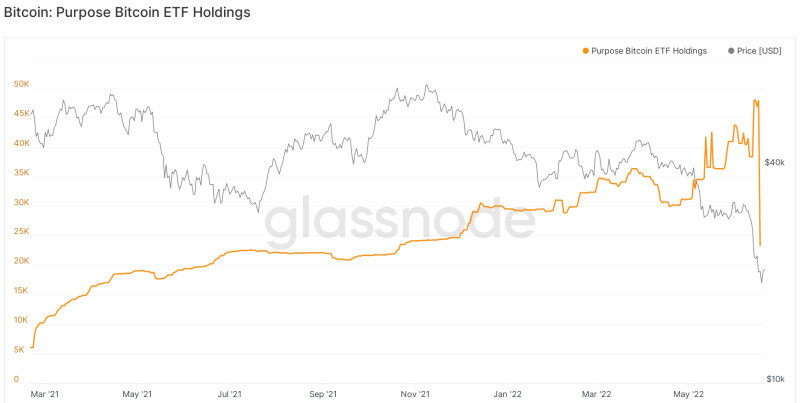The width and height of the screenshot is (800, 403).
Task: Click the Jul '21 x-axis label
Action: [x=230, y=394]
